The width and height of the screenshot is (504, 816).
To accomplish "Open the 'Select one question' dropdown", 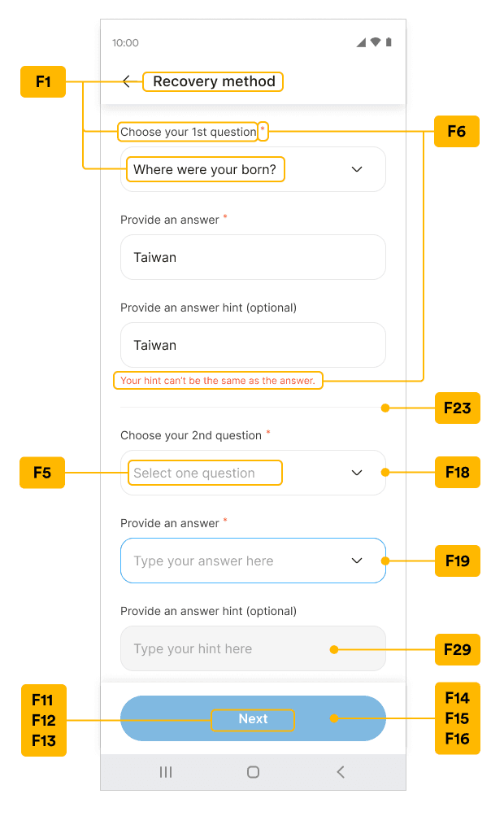I will tap(254, 473).
